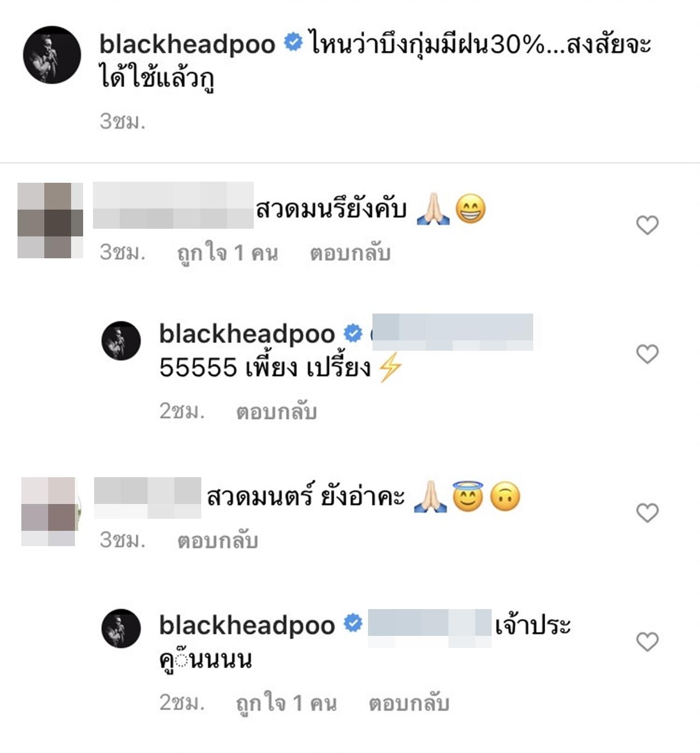View likes "ถูกใจ 1 คน" on the first comment
Viewport: 700px width, 753px height.
(227, 253)
